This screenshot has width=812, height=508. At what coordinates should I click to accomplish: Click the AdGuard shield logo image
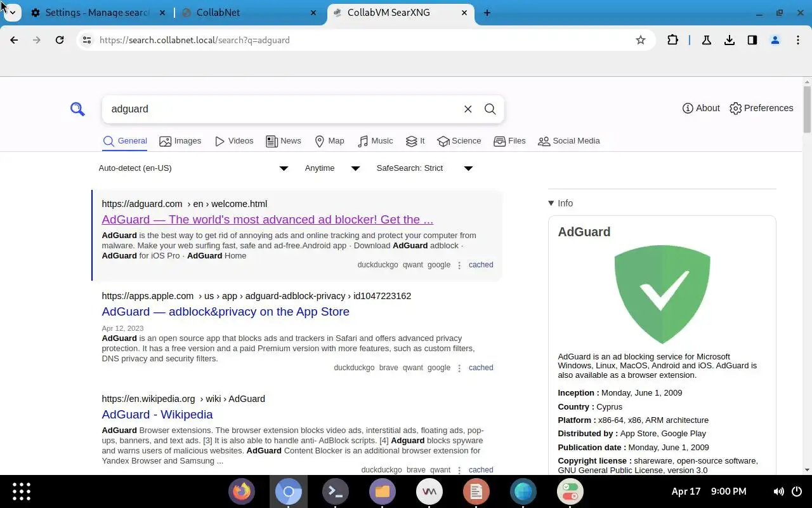(662, 295)
